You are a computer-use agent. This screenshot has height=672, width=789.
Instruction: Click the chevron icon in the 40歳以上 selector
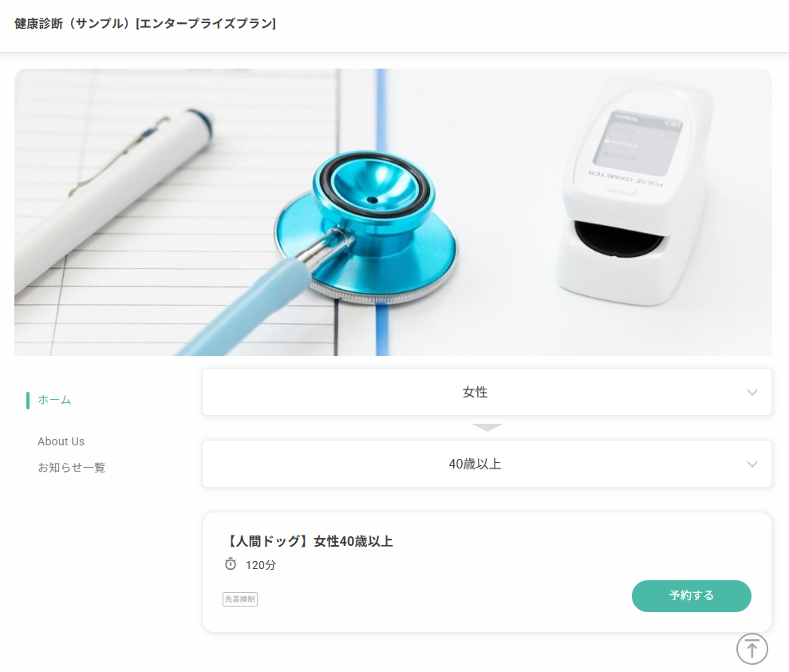(752, 464)
